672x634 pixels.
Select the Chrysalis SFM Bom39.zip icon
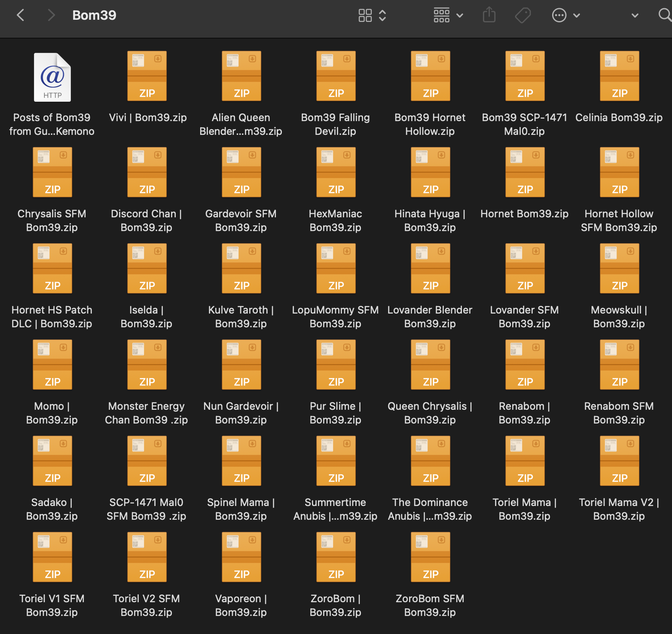[x=52, y=172]
